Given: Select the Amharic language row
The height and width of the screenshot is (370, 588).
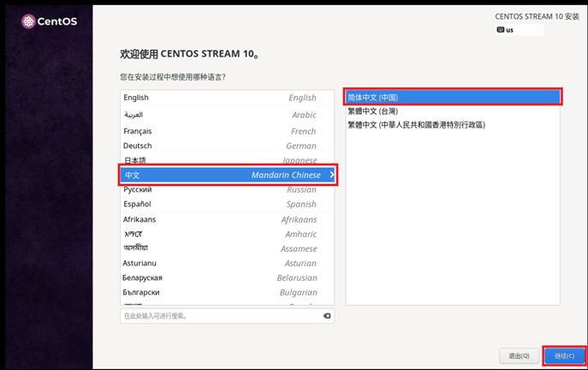Looking at the screenshot, I should [228, 234].
